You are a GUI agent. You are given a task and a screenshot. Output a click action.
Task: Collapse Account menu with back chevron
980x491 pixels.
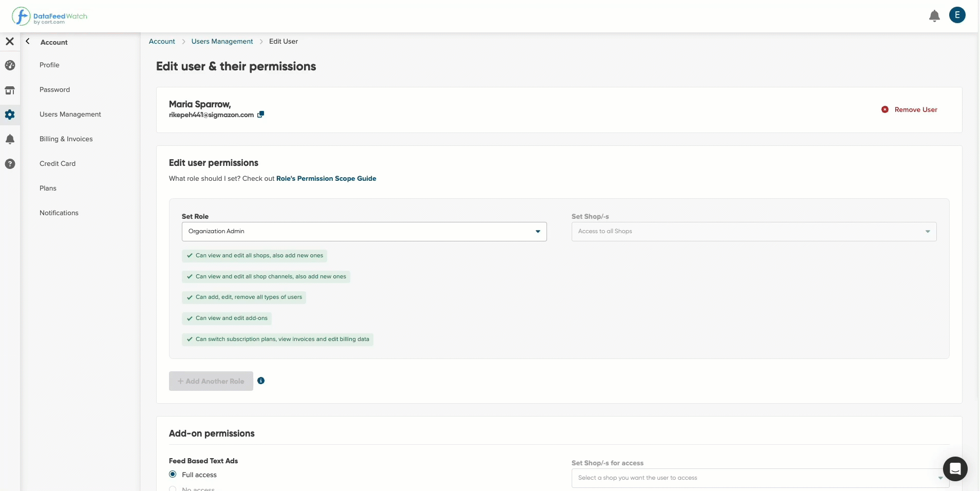(x=28, y=42)
